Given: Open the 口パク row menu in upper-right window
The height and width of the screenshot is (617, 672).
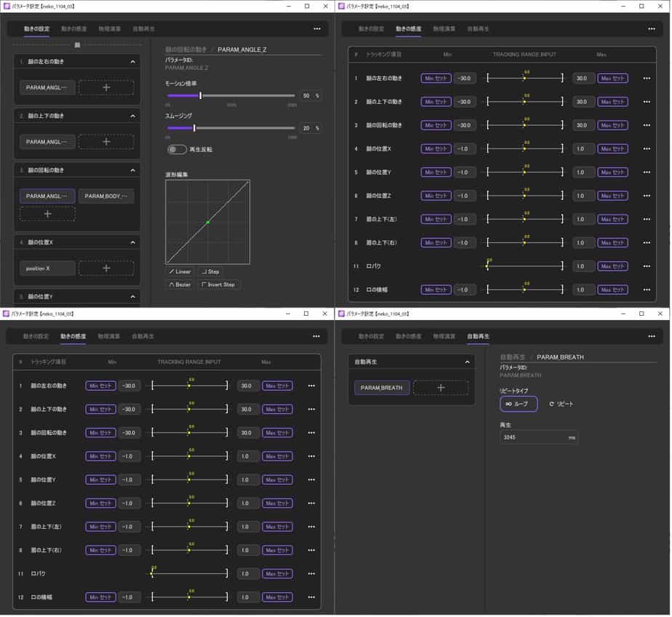Looking at the screenshot, I should 647,266.
